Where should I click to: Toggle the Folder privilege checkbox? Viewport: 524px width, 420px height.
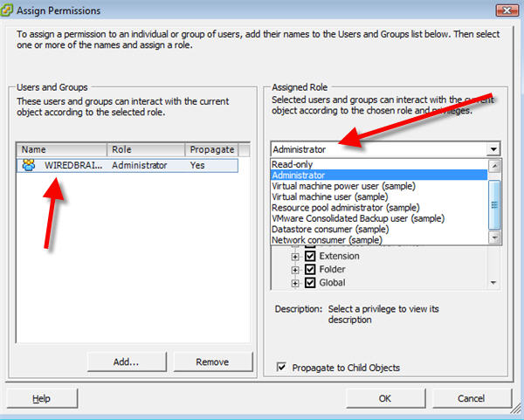pyautogui.click(x=310, y=270)
